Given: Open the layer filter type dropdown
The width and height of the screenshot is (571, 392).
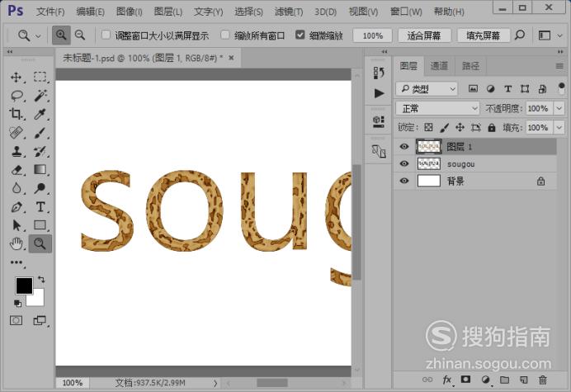Looking at the screenshot, I should click(x=427, y=88).
